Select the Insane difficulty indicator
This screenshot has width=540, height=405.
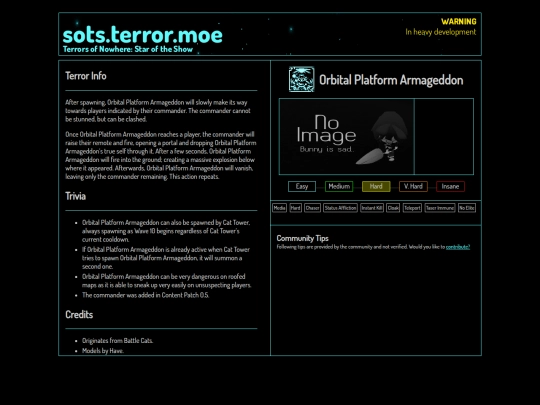coord(450,186)
